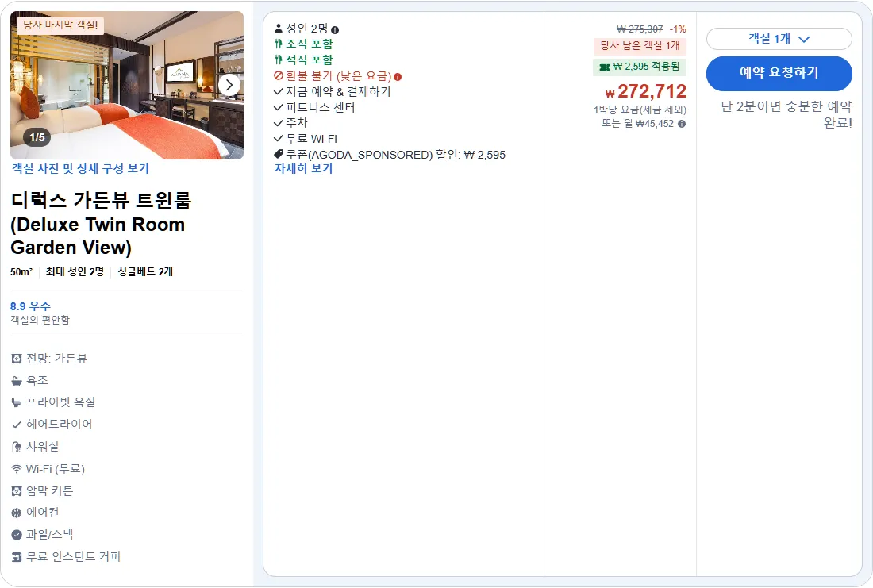Click the info icon next to 성인 2명

coord(335,30)
